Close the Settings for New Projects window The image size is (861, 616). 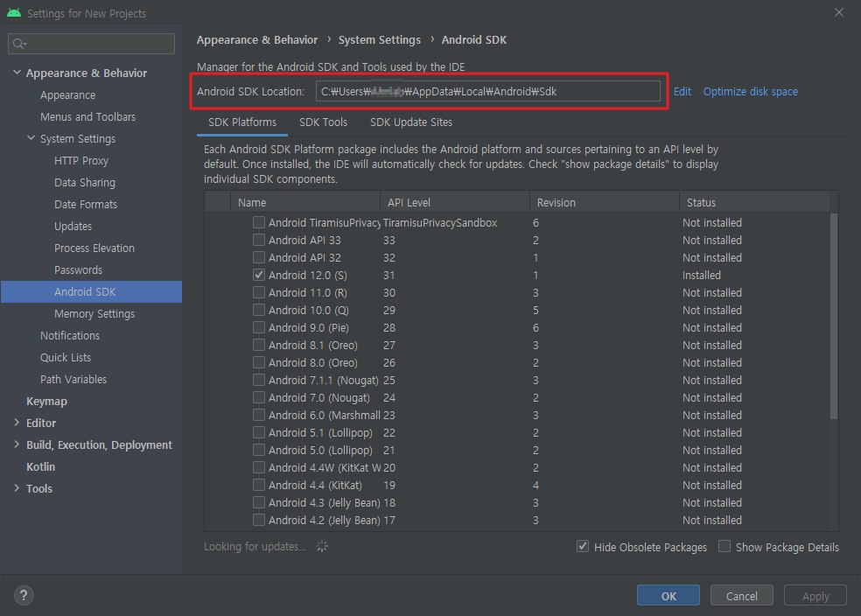(x=838, y=12)
